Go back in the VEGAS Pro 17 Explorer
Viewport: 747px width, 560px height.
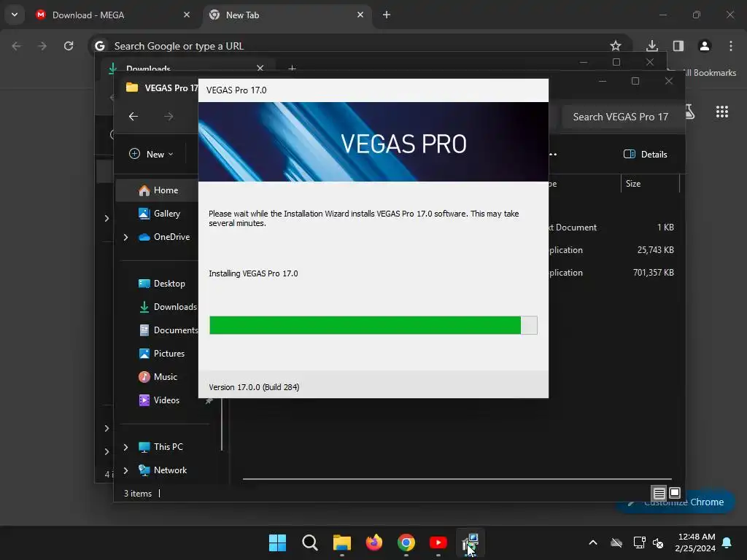coord(133,116)
